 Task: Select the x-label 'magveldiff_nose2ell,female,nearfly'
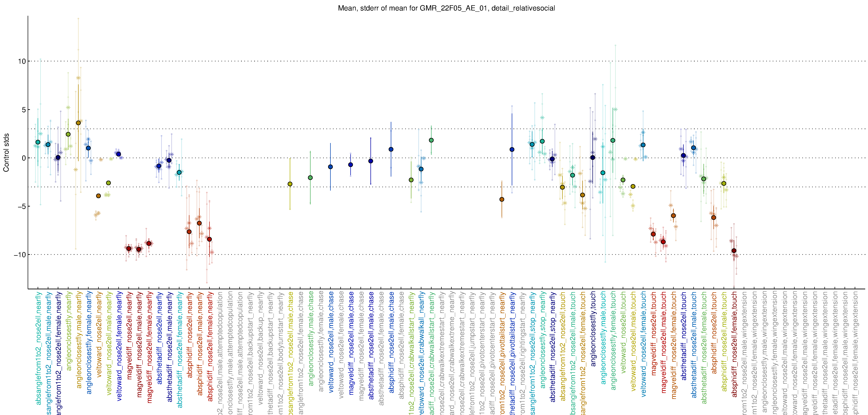(149, 347)
